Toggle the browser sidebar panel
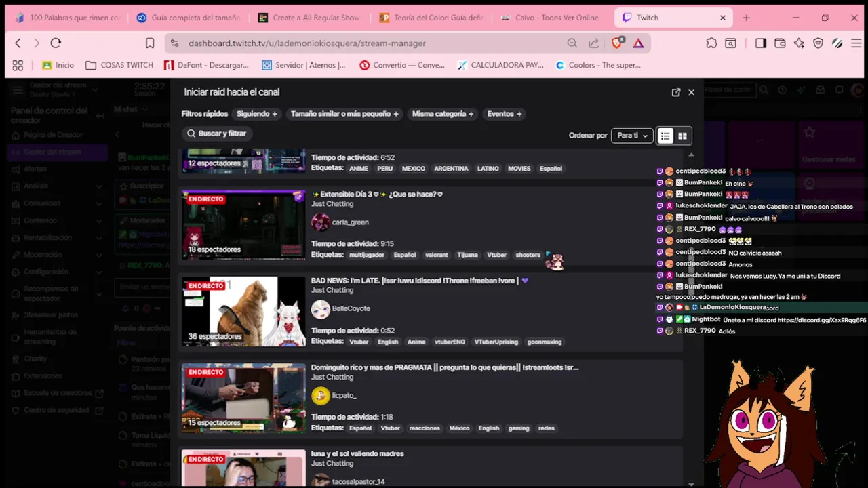 [x=760, y=43]
